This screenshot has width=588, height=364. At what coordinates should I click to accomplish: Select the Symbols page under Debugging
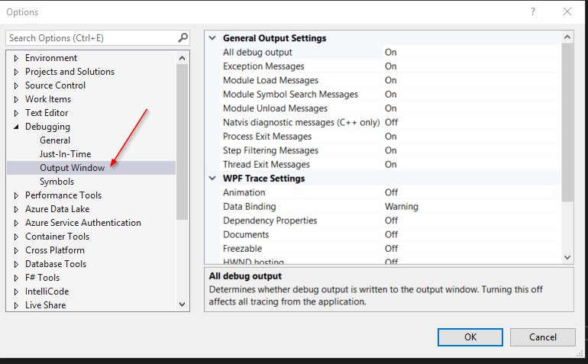click(x=57, y=182)
